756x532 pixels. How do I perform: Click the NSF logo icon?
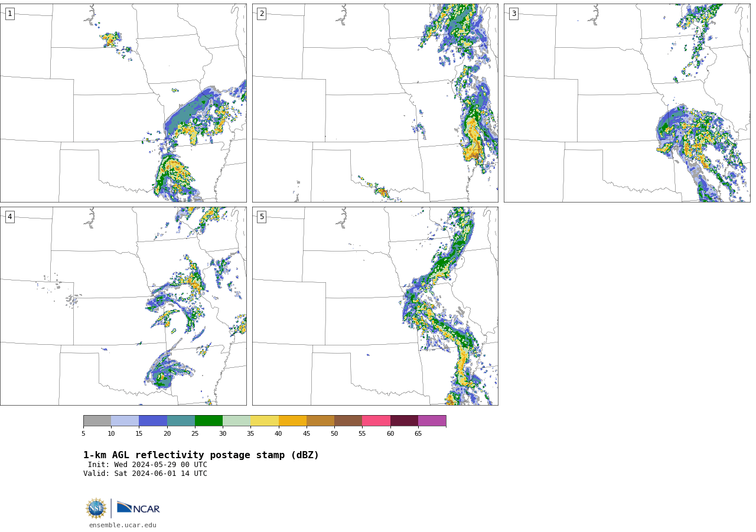(96, 508)
